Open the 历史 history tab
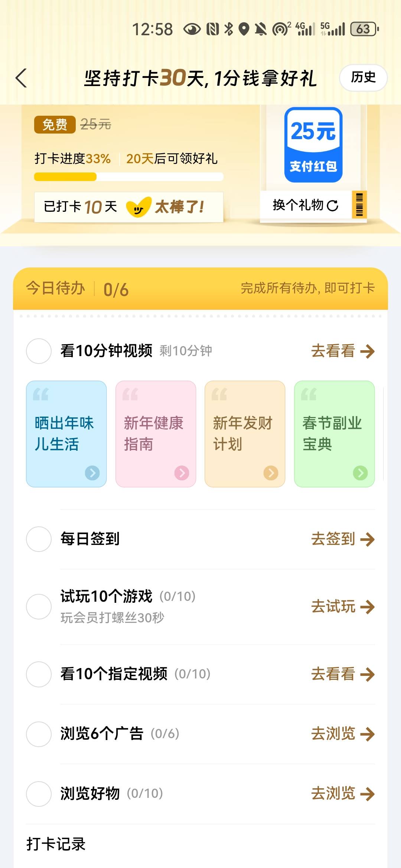401x868 pixels. [363, 78]
